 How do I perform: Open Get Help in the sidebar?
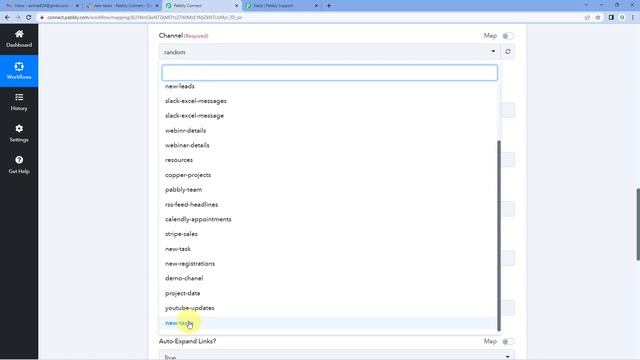19,165
